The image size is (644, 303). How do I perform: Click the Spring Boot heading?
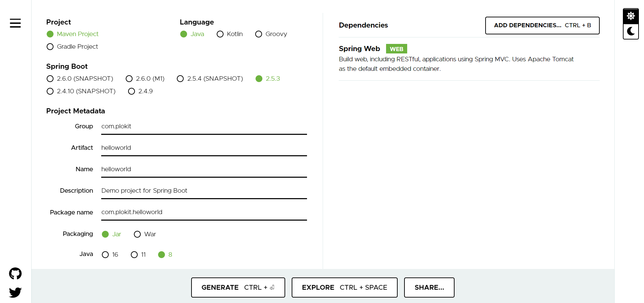[67, 66]
